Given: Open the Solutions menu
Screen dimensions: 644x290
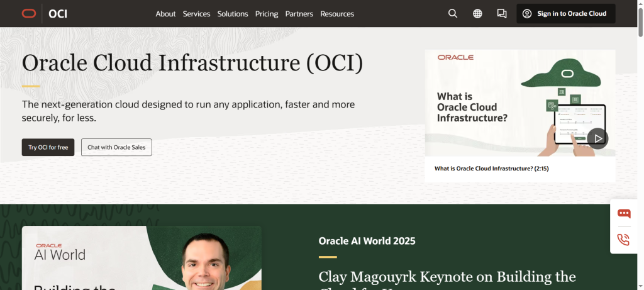Looking at the screenshot, I should tap(233, 14).
